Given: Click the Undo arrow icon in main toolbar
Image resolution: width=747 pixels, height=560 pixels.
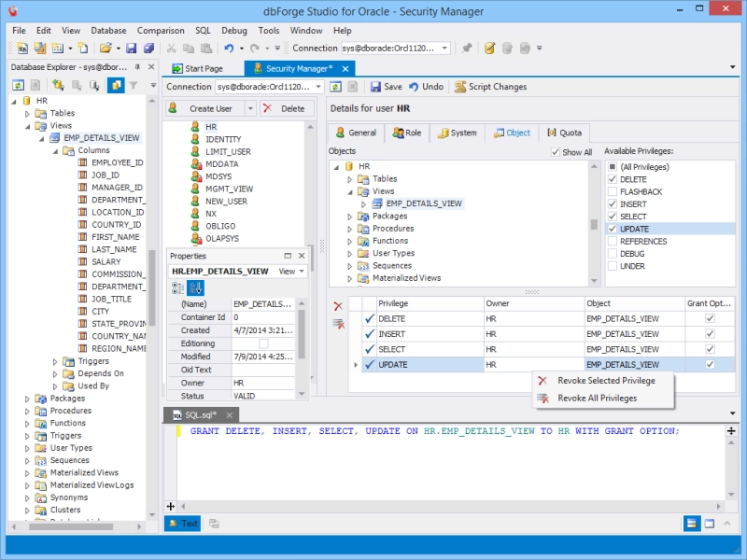Looking at the screenshot, I should click(x=229, y=49).
